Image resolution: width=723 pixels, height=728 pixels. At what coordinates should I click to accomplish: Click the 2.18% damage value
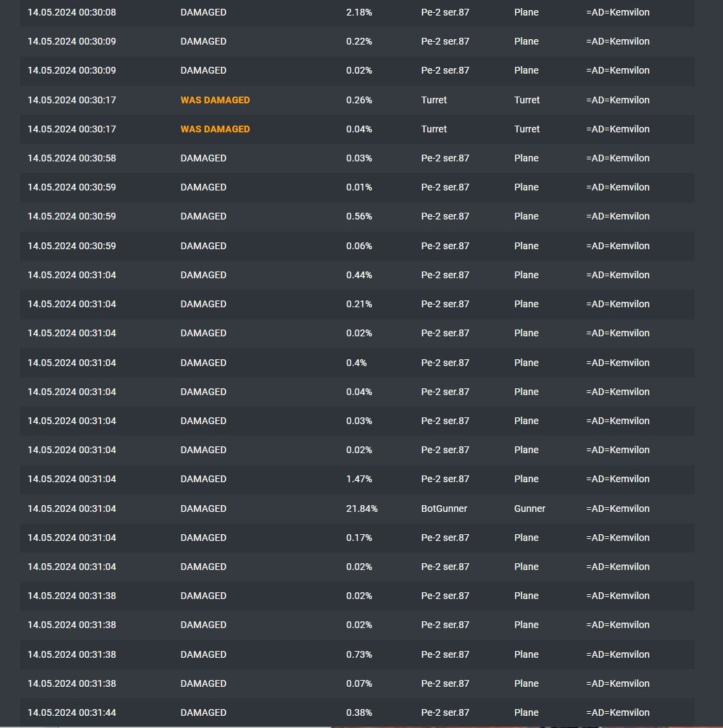(358, 12)
